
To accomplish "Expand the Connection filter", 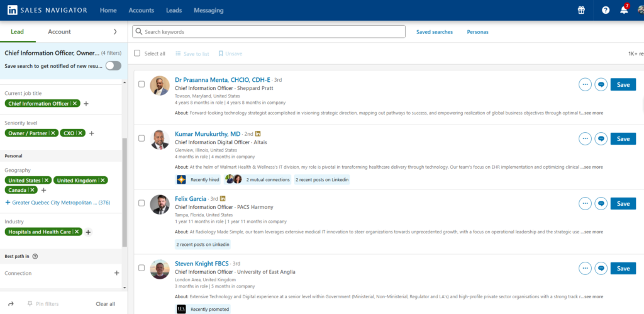I will [x=116, y=273].
